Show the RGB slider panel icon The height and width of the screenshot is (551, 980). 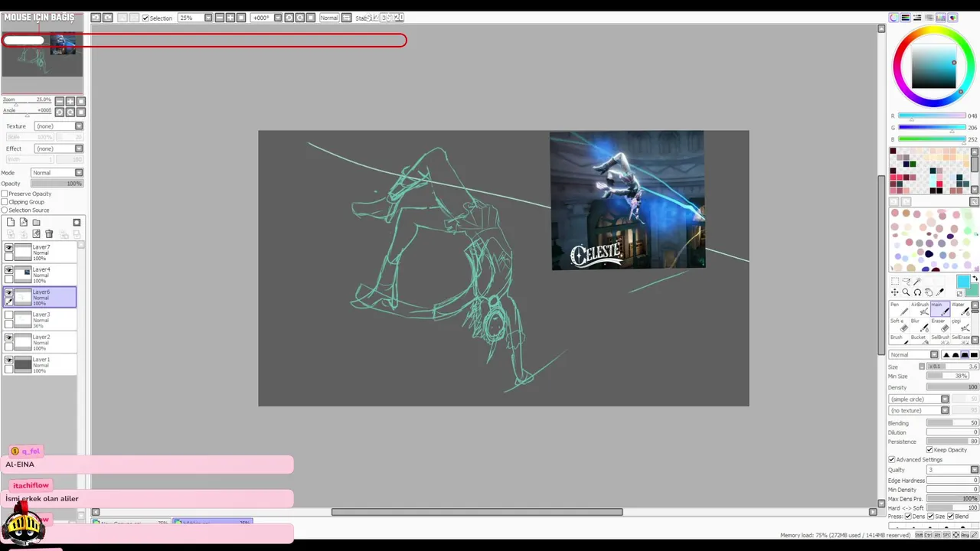point(905,18)
